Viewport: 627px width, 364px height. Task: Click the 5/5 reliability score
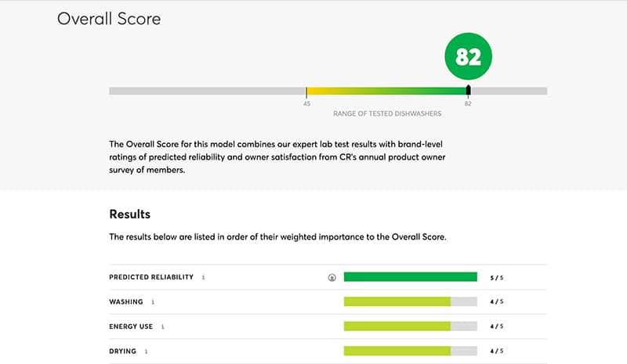point(497,278)
